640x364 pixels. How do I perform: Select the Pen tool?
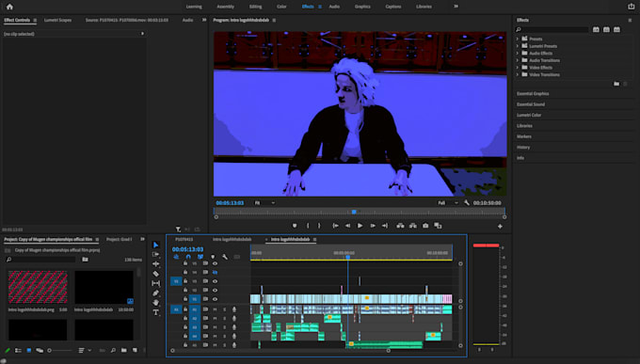click(x=156, y=293)
